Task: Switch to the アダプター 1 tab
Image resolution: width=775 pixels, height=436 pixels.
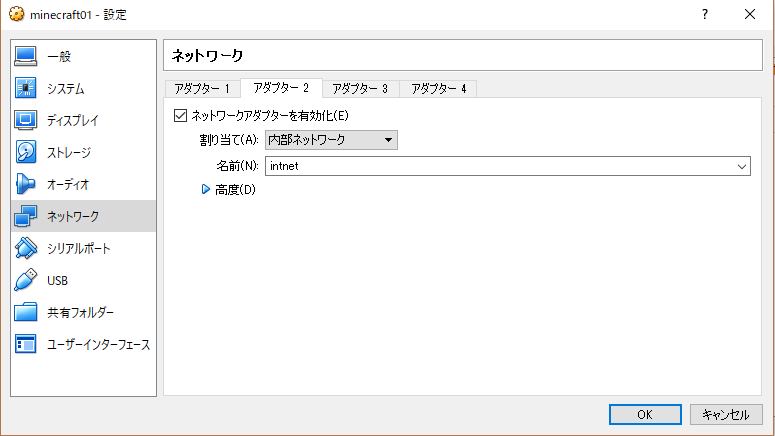Action: tap(202, 89)
